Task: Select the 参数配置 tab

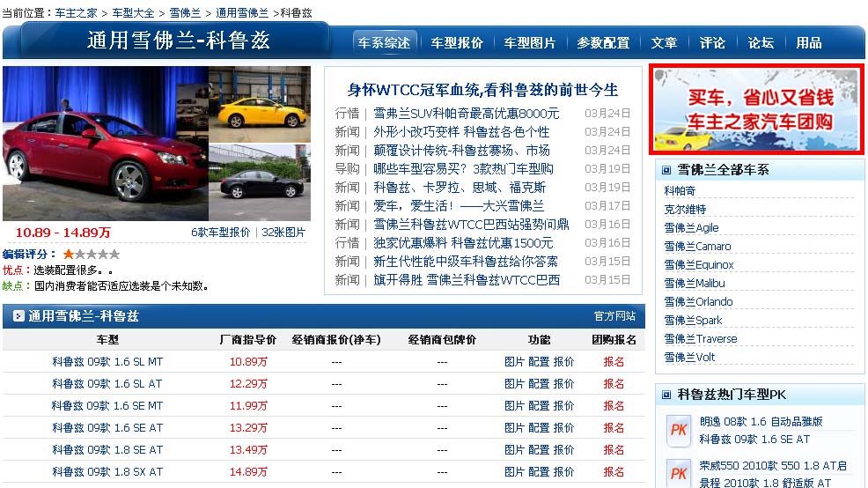Action: click(x=603, y=42)
